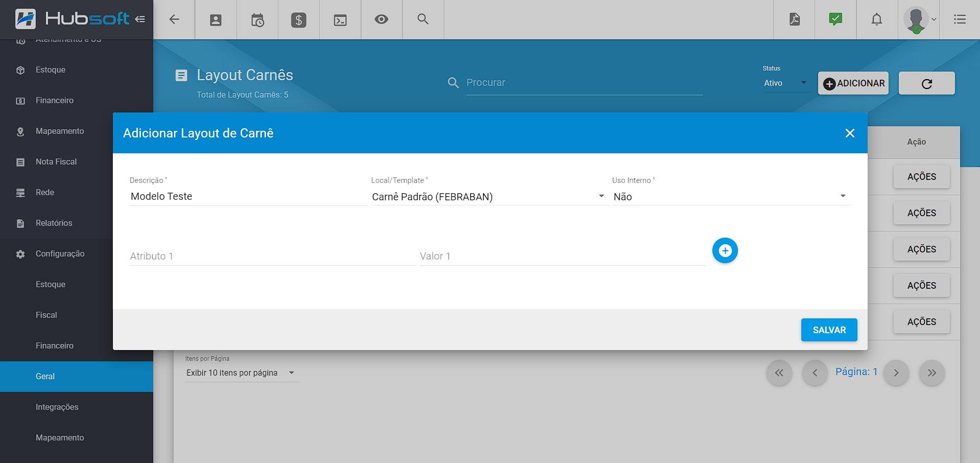Click 'Total de Layout Carnês: 5' text
This screenshot has width=980, height=463.
click(243, 95)
